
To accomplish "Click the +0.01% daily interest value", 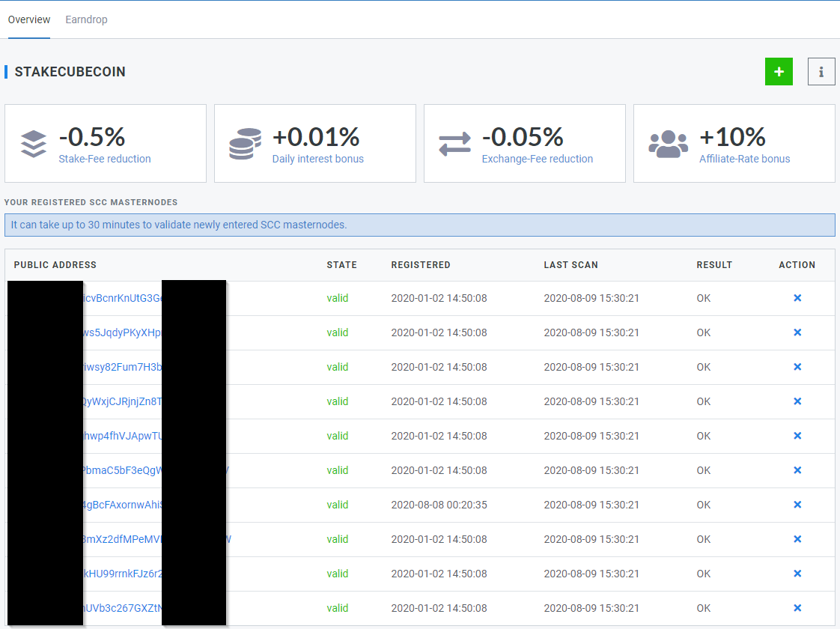I will point(316,136).
